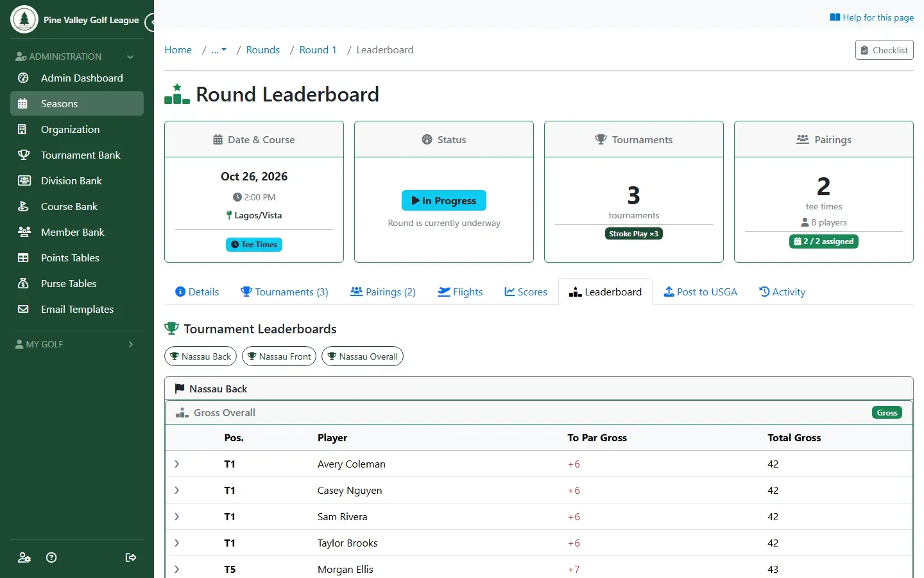
Task: Expand Avery Coleman's row details
Action: [177, 464]
